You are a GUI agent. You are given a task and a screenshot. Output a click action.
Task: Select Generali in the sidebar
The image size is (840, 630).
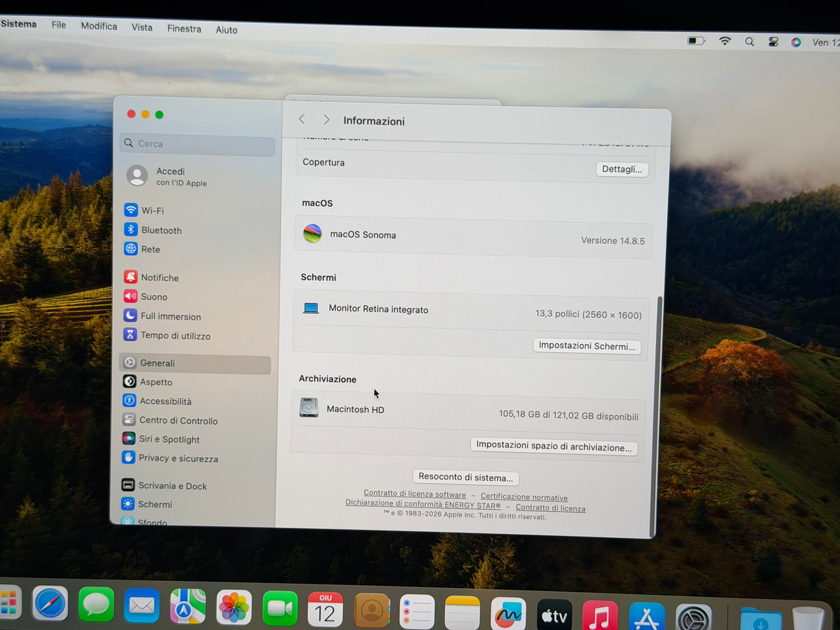click(195, 363)
